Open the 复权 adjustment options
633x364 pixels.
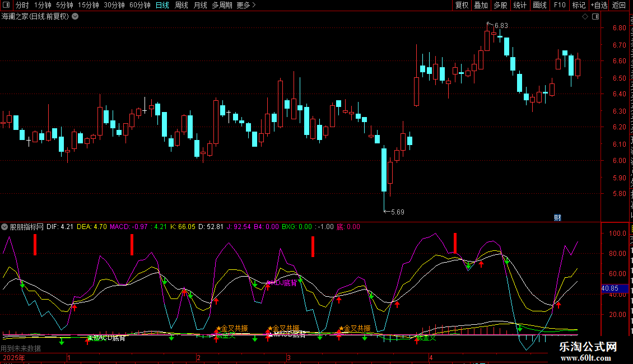tap(462, 5)
